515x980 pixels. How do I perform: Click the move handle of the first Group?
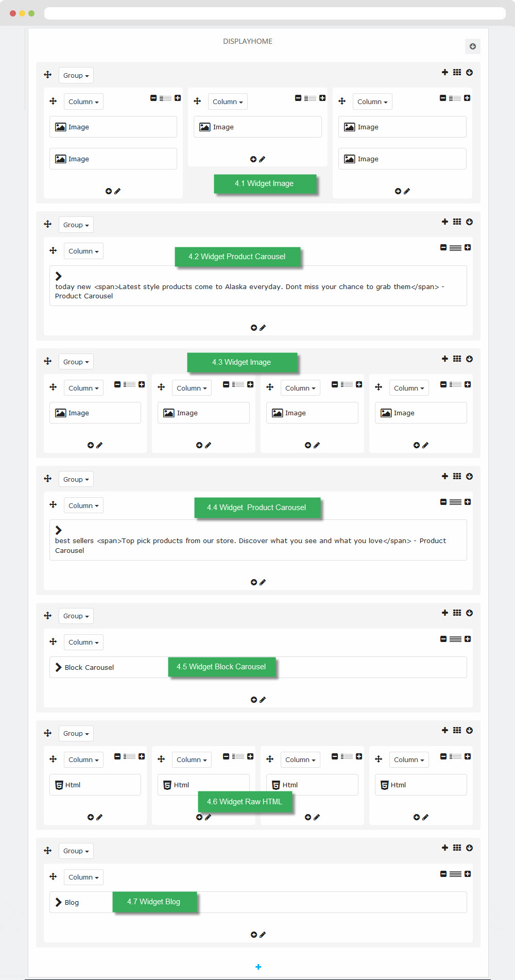tap(48, 75)
